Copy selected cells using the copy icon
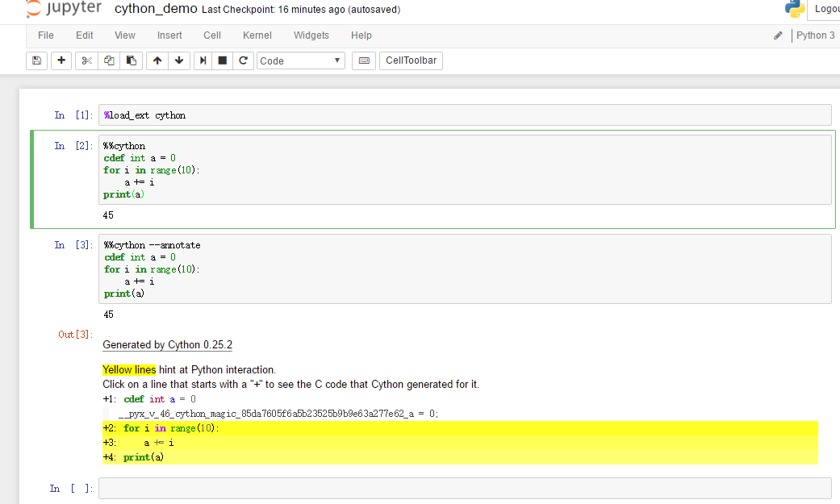Image resolution: width=840 pixels, height=504 pixels. click(x=109, y=60)
